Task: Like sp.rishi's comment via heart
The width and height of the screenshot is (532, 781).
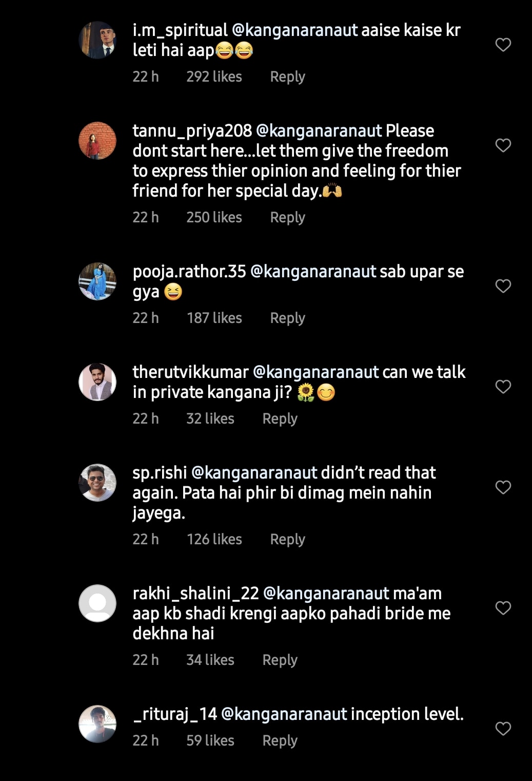Action: point(503,487)
